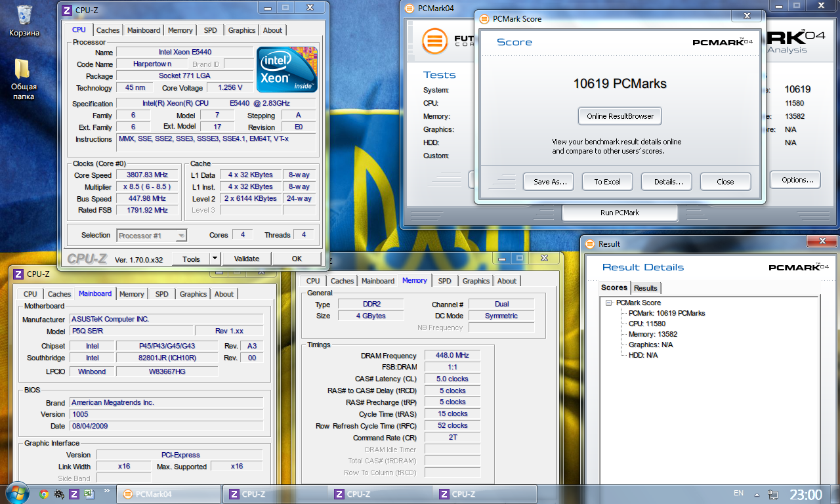Select Mainboard tab in CPU-Z CPU window
The width and height of the screenshot is (840, 504).
(144, 30)
